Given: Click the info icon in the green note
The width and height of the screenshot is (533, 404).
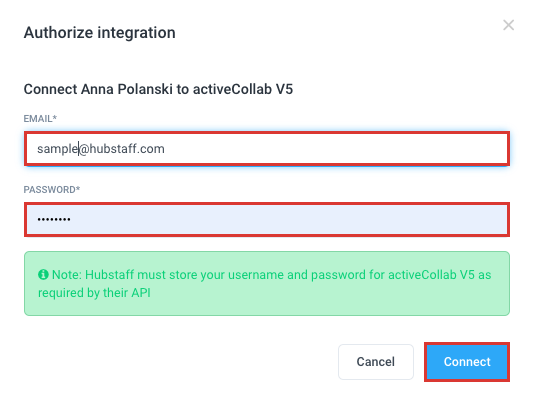Looking at the screenshot, I should point(43,274).
